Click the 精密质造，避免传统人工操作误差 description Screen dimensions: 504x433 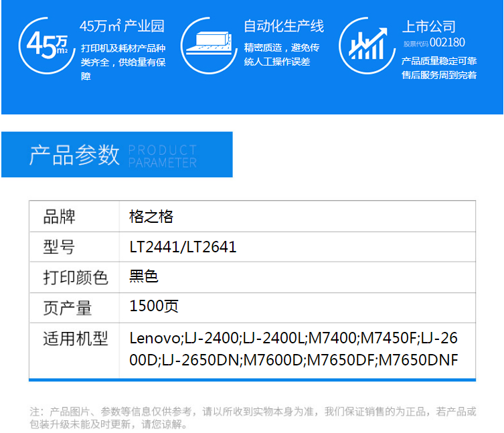282,54
